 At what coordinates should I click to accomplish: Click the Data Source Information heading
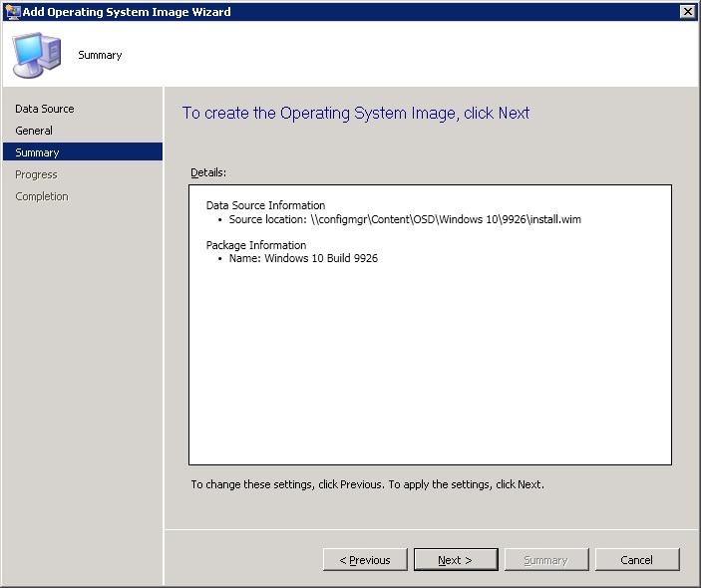coord(265,205)
